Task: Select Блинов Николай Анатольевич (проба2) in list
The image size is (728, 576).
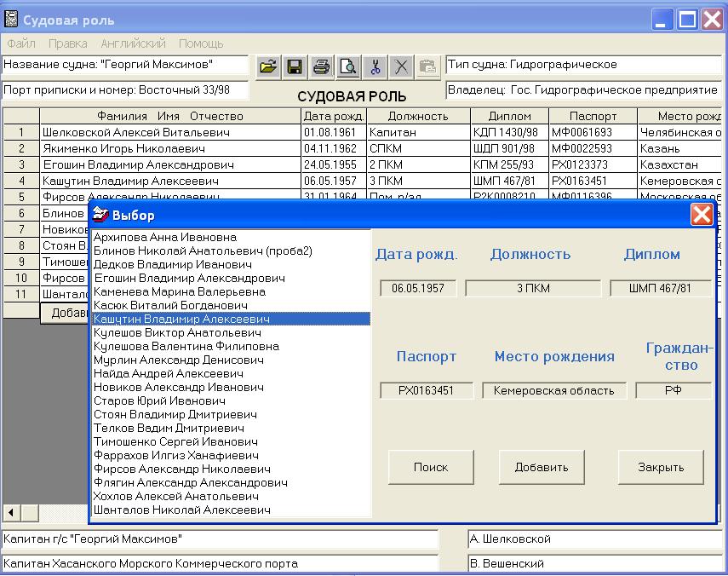Action: pos(232,251)
